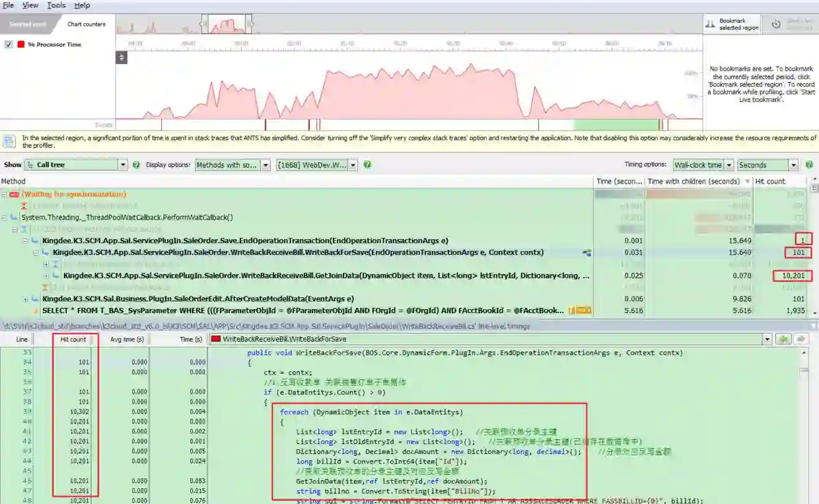Screen dimensions: 819x504
Task: Open the '[1688] WebDev.W...' thread dropdown
Action: (x=317, y=164)
